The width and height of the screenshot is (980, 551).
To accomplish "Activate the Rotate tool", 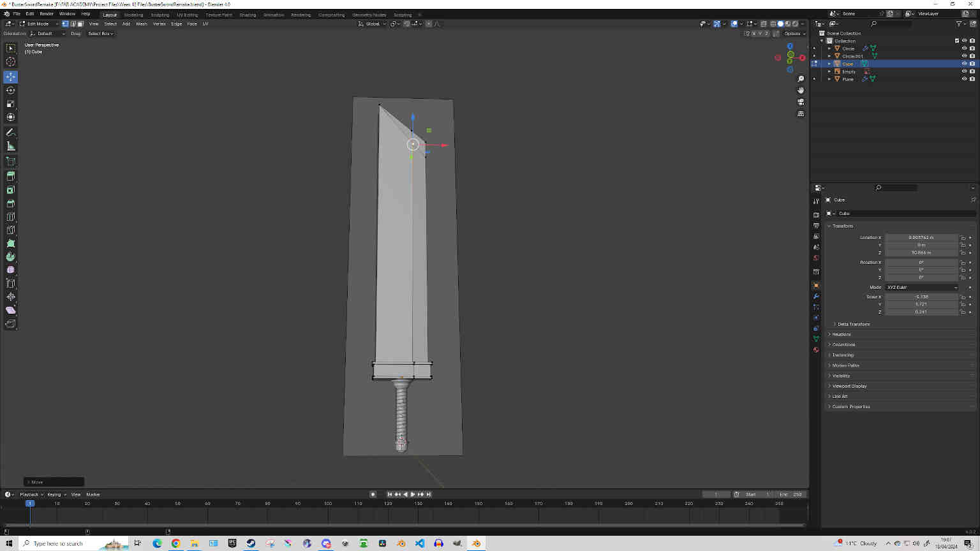I will [10, 90].
